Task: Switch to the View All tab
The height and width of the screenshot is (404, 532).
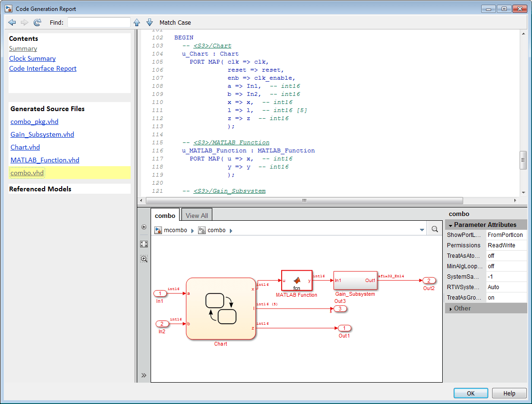Action: pos(197,216)
